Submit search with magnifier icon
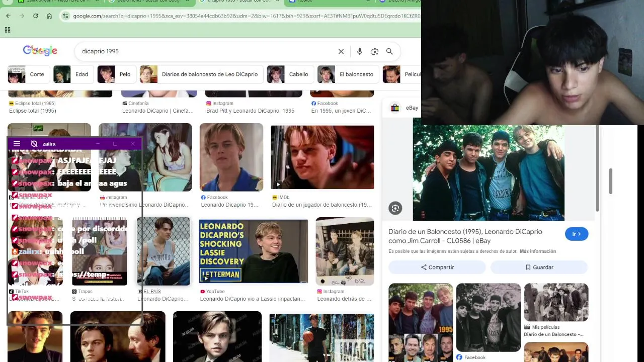 point(389,51)
